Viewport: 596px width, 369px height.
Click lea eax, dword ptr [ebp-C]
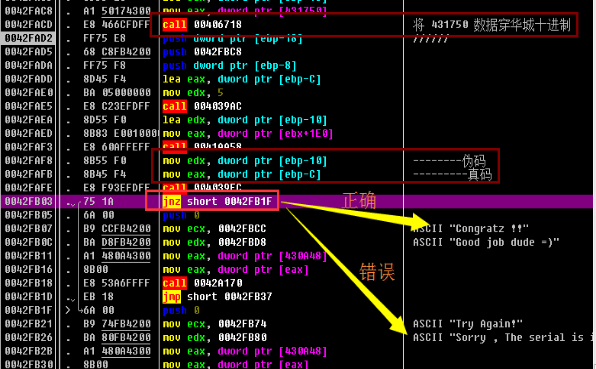(x=242, y=79)
